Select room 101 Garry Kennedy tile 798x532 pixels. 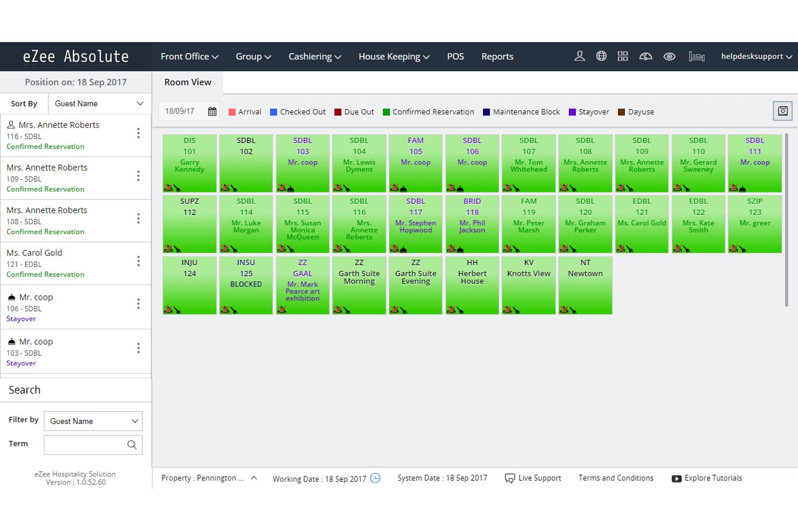(x=190, y=163)
